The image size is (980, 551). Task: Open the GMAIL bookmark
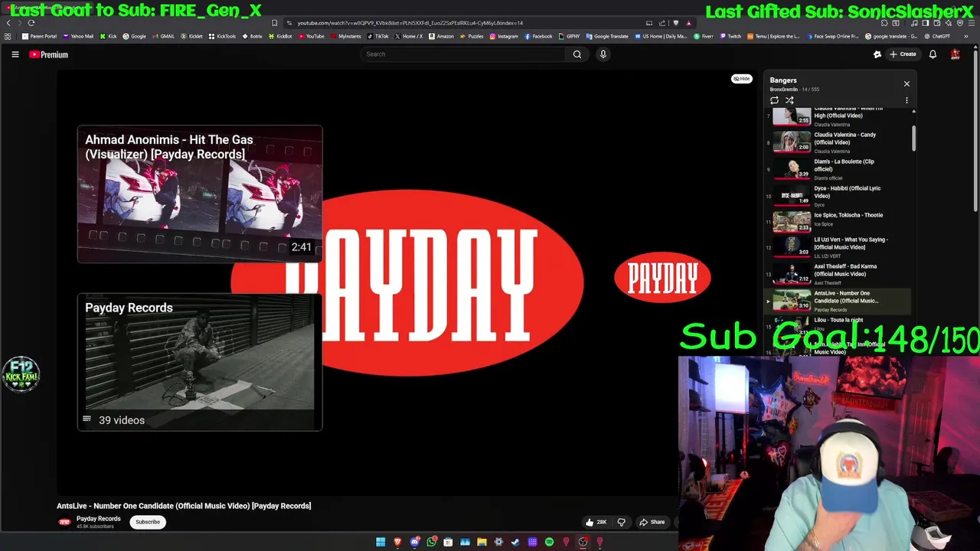[x=164, y=36]
